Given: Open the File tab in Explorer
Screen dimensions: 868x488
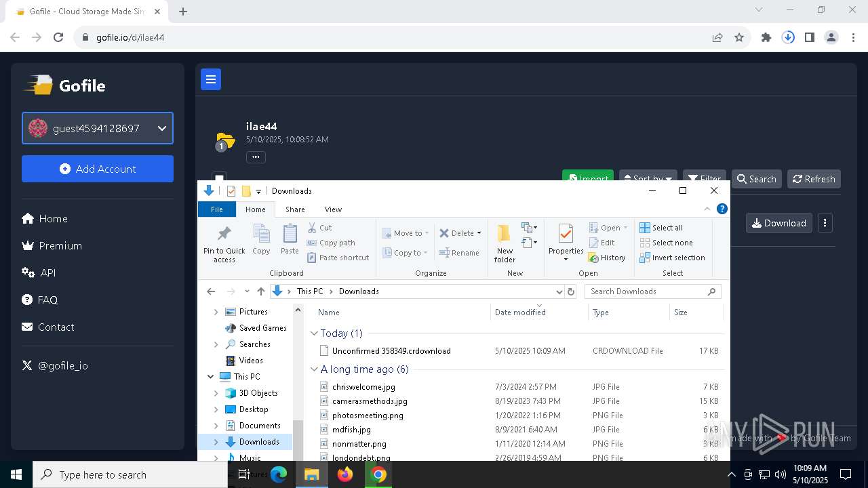Looking at the screenshot, I should pos(216,209).
